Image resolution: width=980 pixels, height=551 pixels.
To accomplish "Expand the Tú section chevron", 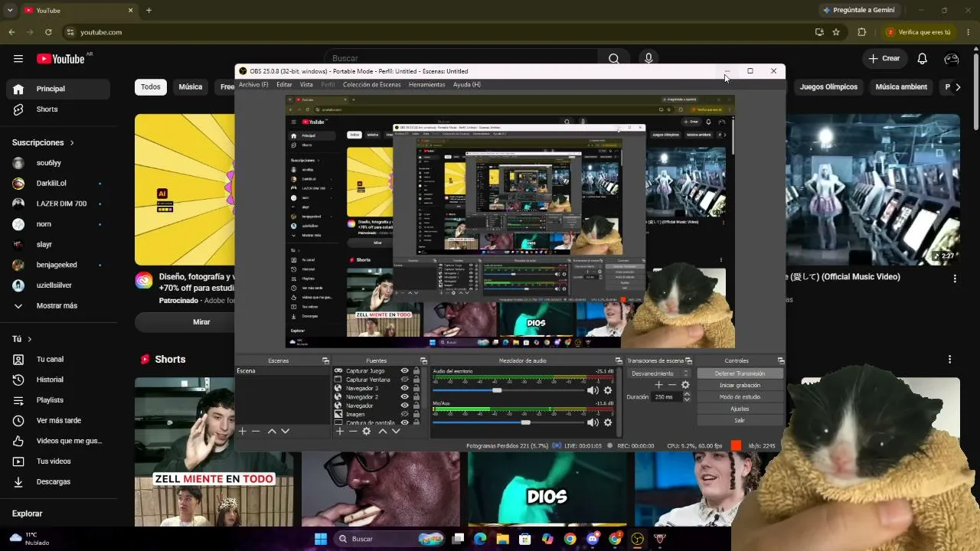I will pyautogui.click(x=30, y=339).
